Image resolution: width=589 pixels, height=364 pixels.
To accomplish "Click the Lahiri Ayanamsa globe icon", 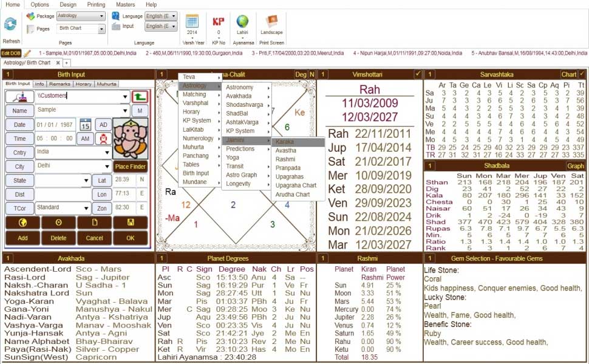I will tap(242, 21).
